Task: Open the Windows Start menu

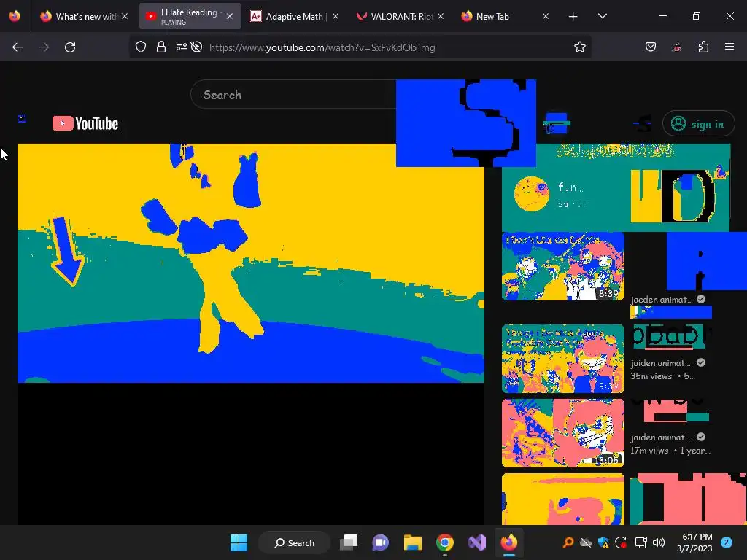Action: 239,542
